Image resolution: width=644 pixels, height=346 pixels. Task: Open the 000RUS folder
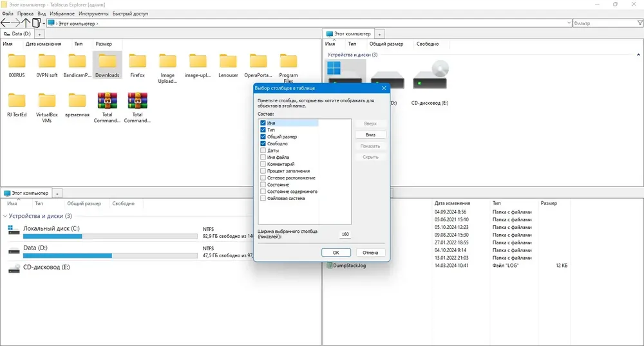(x=17, y=65)
